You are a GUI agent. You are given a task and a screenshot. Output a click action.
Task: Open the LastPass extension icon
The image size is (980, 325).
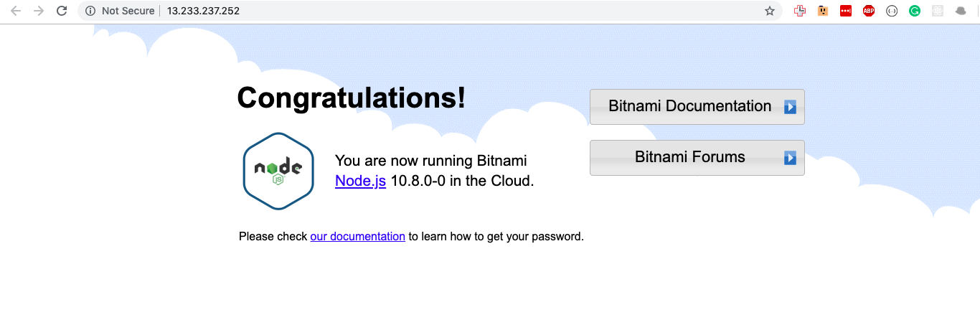pyautogui.click(x=846, y=11)
